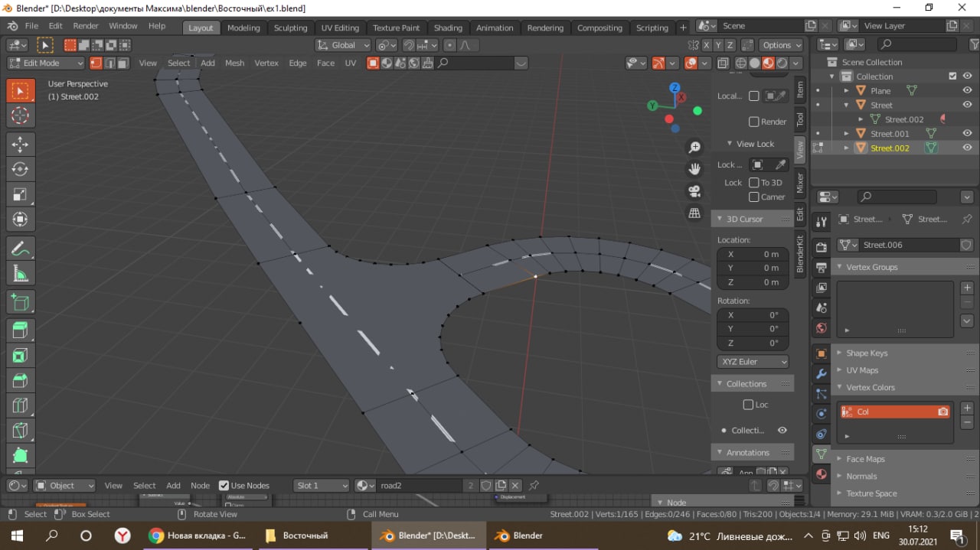Open sidebar Item tab
Screen dimensions: 980x550
[x=800, y=89]
